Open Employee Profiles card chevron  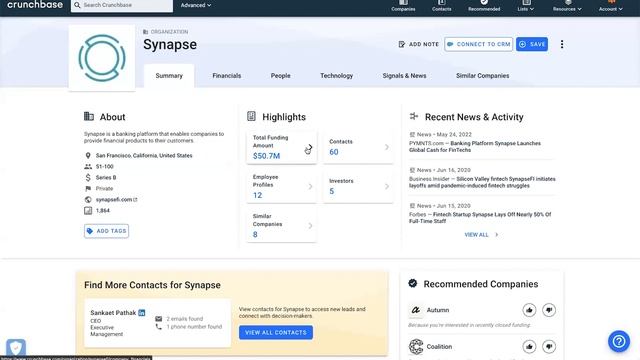click(310, 187)
